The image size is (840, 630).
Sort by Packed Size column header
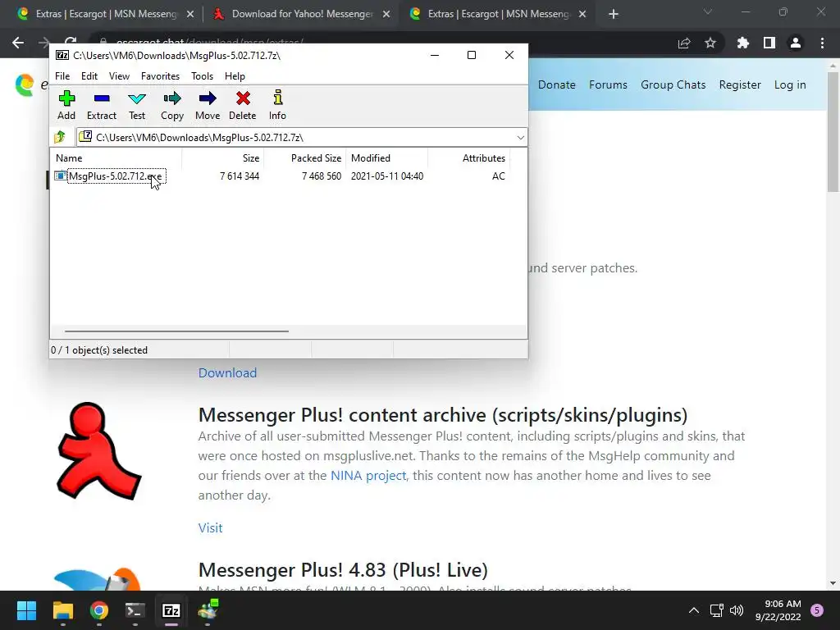[305, 158]
